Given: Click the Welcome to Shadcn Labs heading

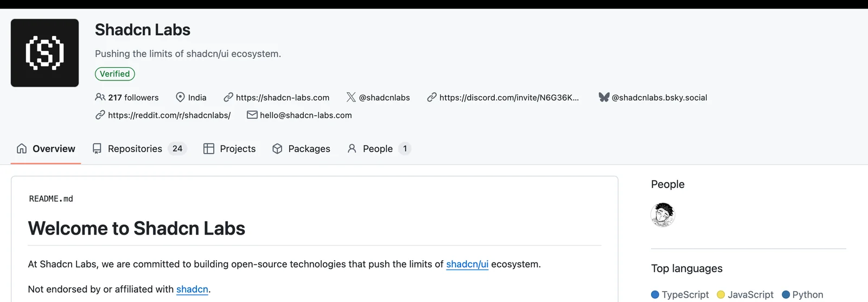Looking at the screenshot, I should (137, 228).
